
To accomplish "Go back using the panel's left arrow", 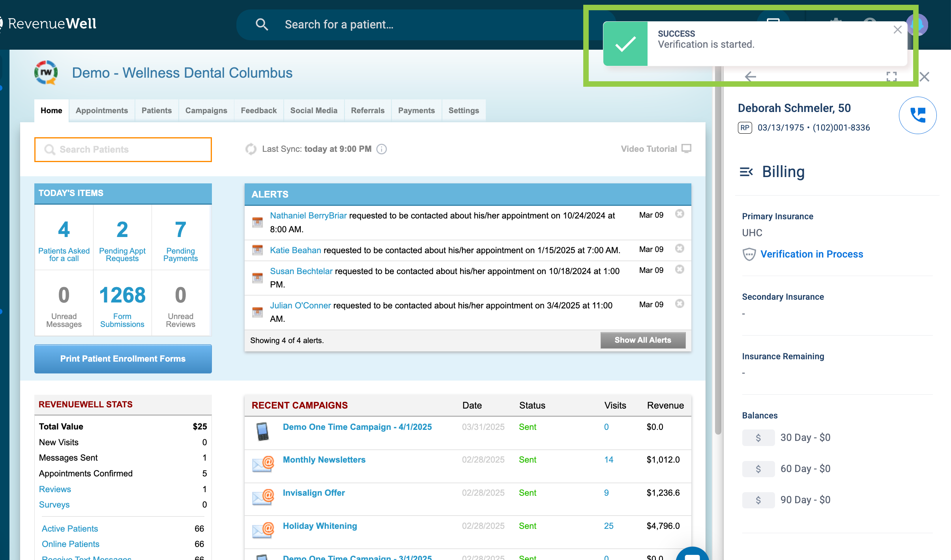I will [750, 77].
